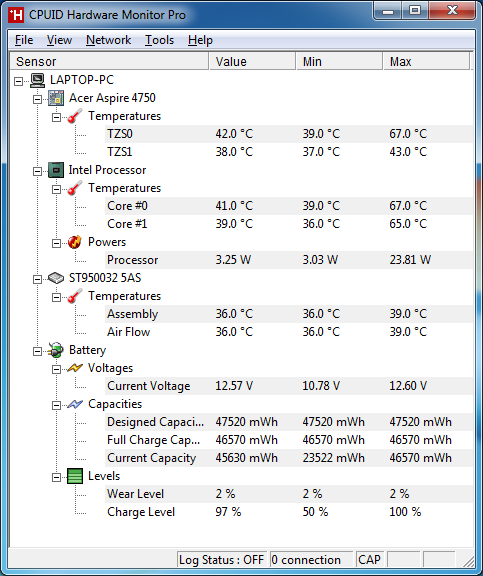Click the Max column header
This screenshot has width=483, height=576.
point(426,61)
